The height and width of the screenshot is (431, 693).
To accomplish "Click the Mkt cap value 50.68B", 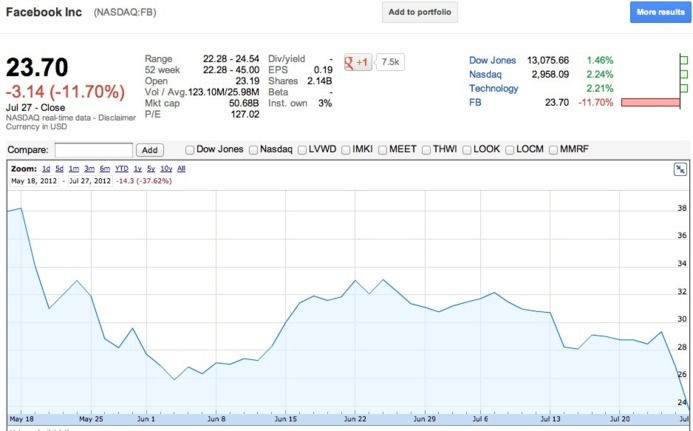I will pyautogui.click(x=244, y=103).
